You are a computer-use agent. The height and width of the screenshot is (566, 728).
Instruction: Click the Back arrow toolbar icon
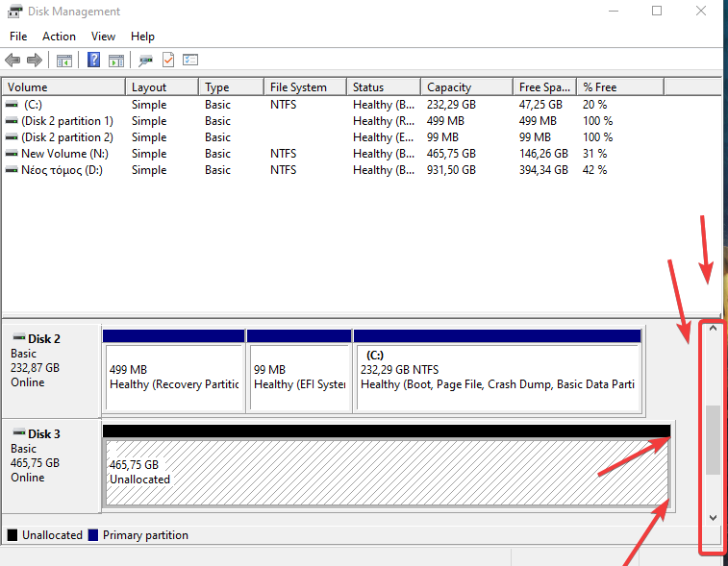tap(13, 60)
